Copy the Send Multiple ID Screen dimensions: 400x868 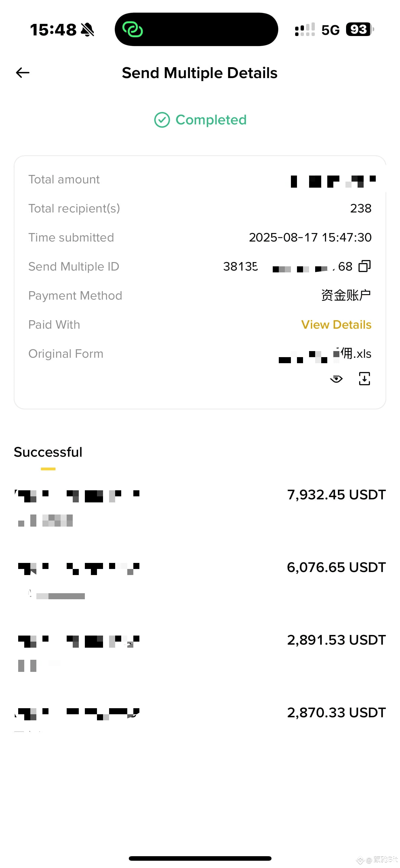click(364, 266)
